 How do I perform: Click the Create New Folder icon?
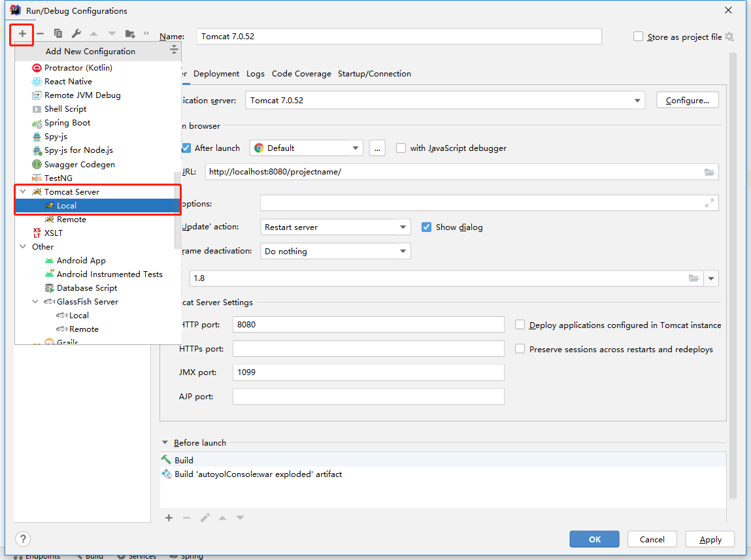130,33
